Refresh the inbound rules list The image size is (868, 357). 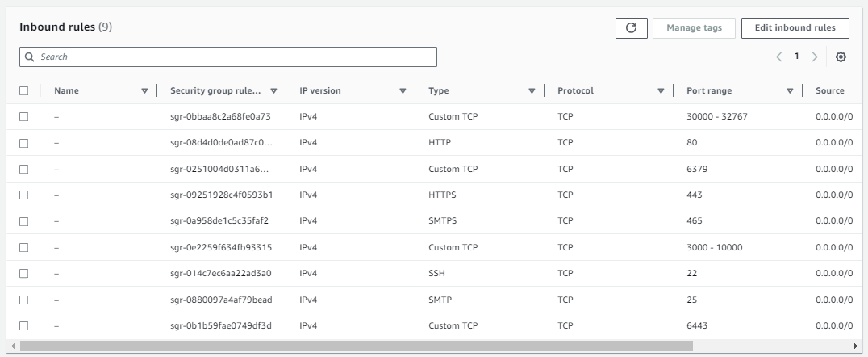(x=631, y=28)
